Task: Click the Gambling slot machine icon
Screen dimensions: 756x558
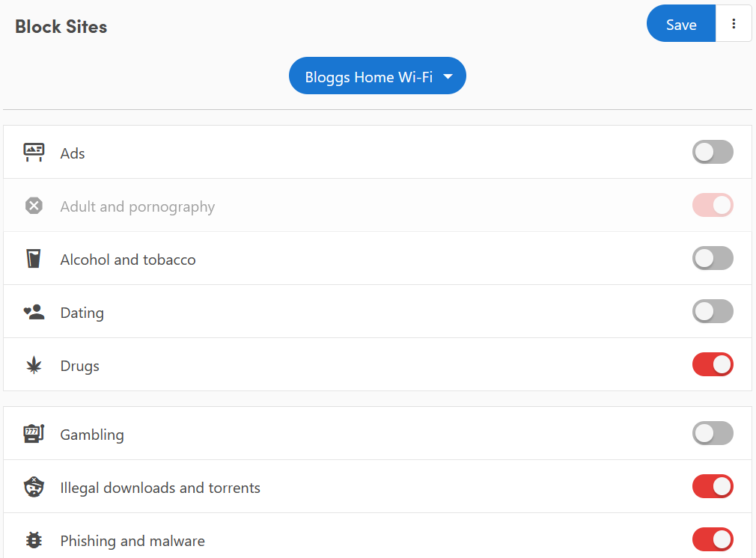Action: (34, 434)
